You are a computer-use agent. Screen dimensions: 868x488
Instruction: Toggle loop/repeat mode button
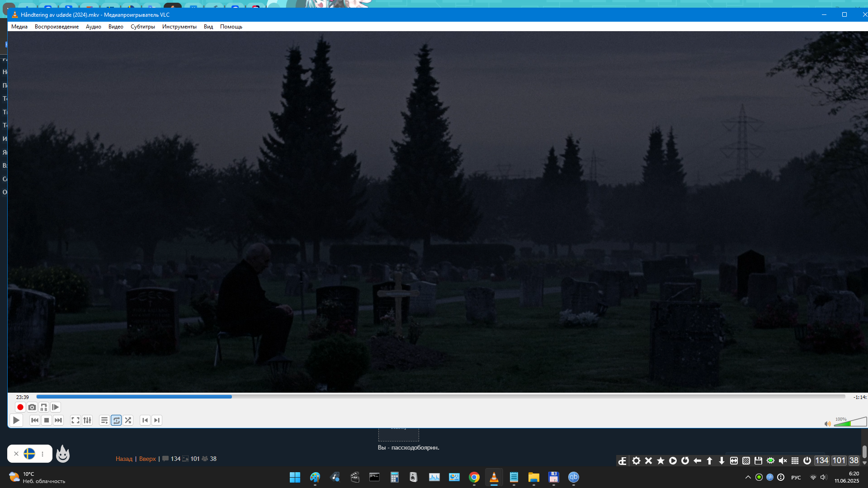click(x=116, y=420)
